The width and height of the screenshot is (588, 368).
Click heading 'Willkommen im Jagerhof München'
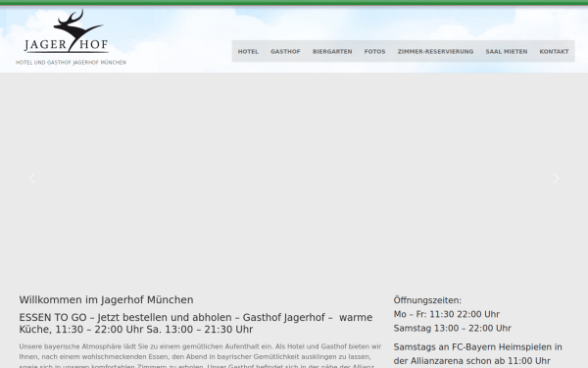106,299
